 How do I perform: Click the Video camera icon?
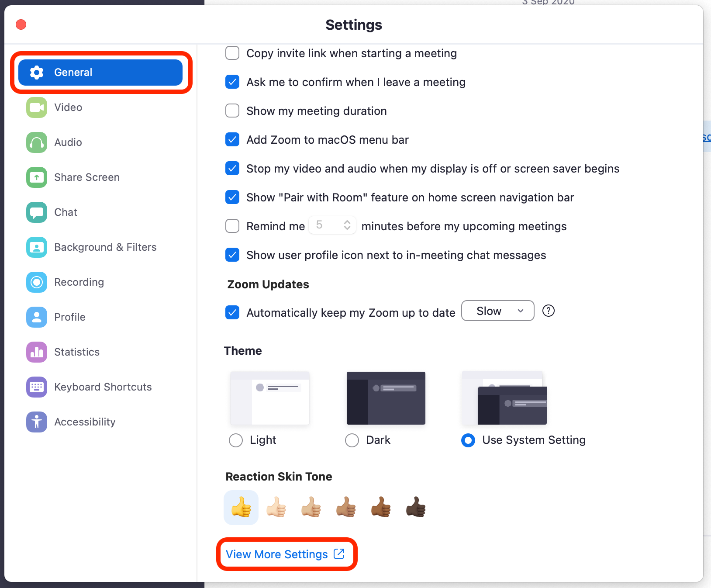(x=37, y=107)
